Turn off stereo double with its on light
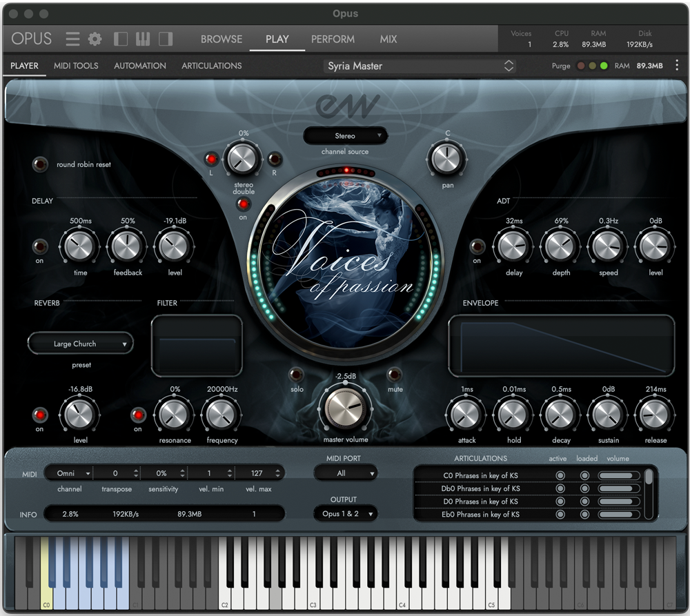This screenshot has height=616, width=690. 243,204
